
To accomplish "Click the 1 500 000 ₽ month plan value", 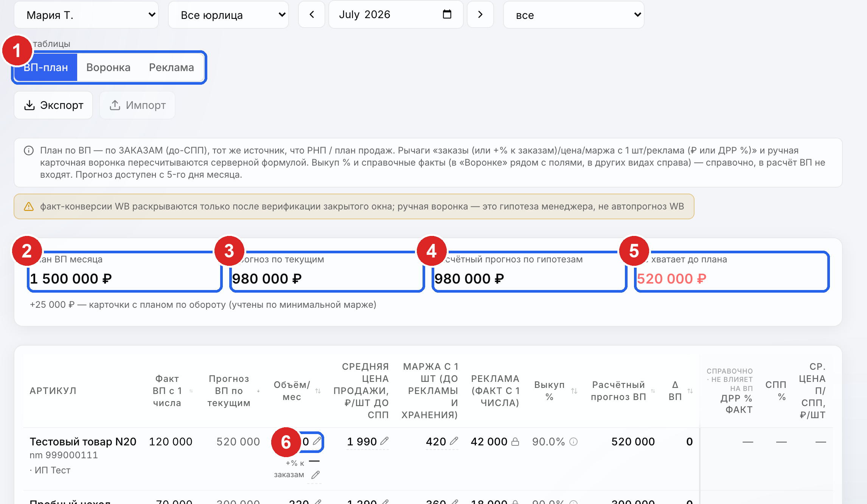I will (x=71, y=279).
